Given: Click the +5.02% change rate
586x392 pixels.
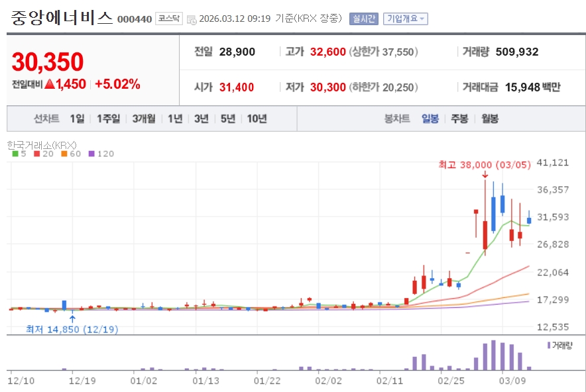Looking at the screenshot, I should 117,84.
